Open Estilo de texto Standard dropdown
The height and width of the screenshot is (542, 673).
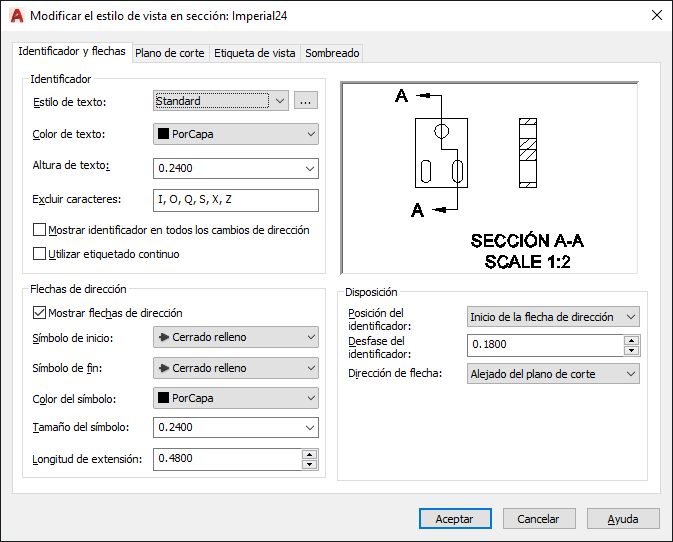click(221, 101)
